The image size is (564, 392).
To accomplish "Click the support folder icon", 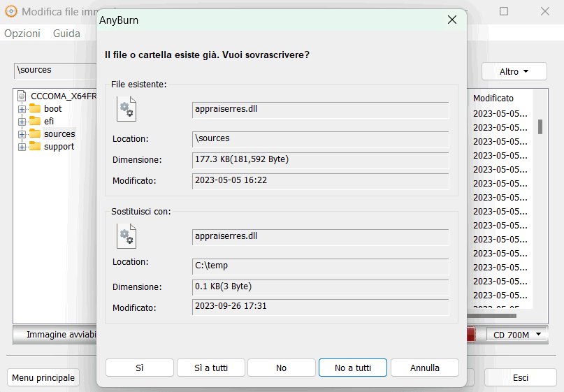I will tap(35, 146).
